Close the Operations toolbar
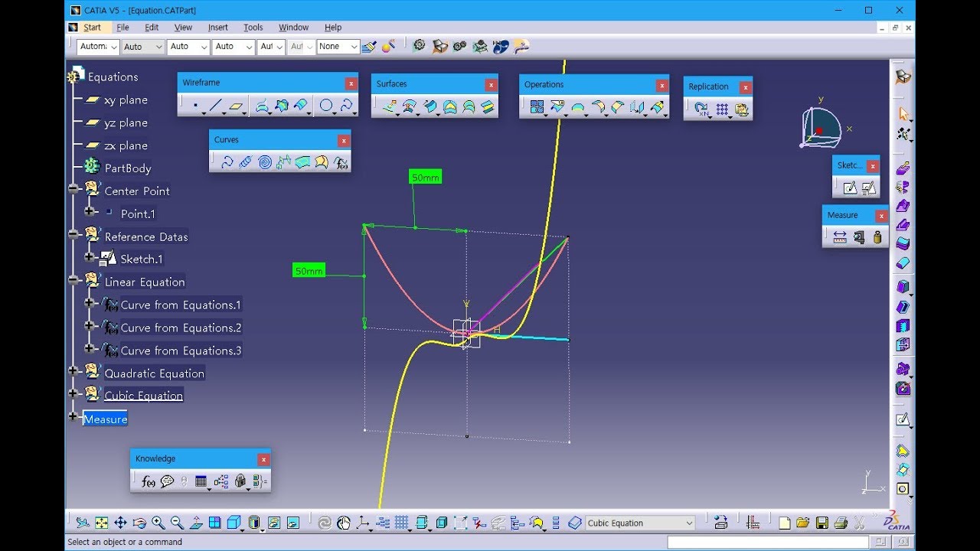The width and height of the screenshot is (980, 551). 661,86
